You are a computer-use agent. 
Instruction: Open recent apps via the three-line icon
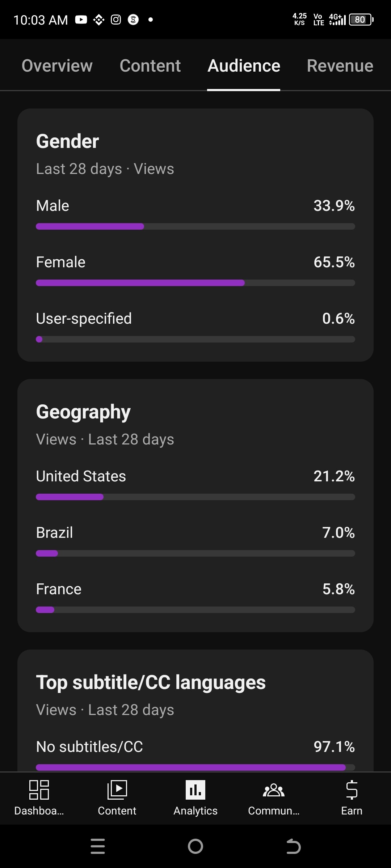click(x=98, y=846)
